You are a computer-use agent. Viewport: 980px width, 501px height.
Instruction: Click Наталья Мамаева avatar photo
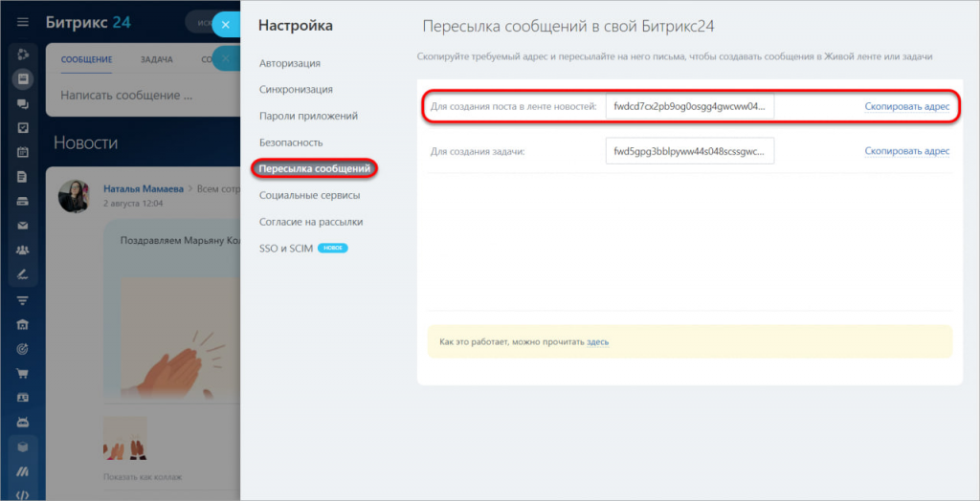(74, 196)
